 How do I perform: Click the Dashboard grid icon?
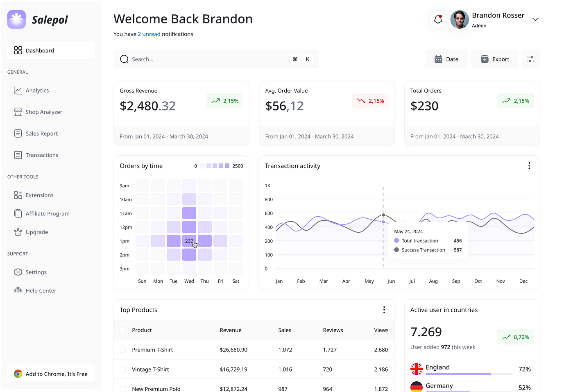click(x=18, y=50)
